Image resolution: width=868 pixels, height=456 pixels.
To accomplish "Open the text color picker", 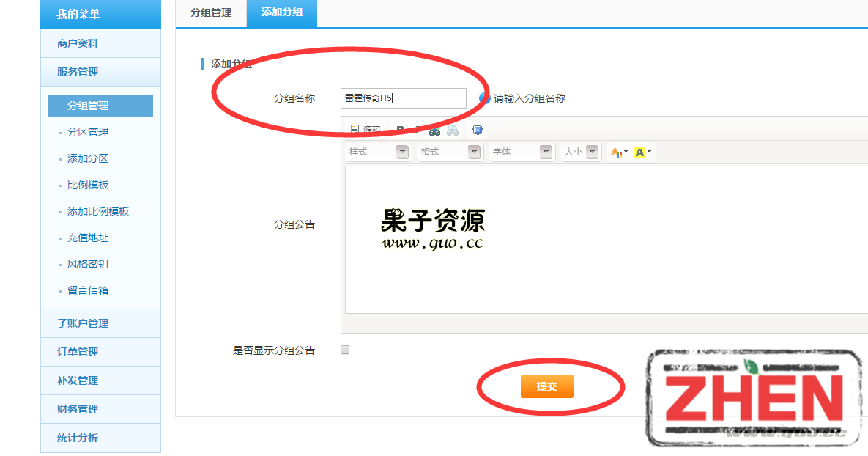I will (618, 152).
